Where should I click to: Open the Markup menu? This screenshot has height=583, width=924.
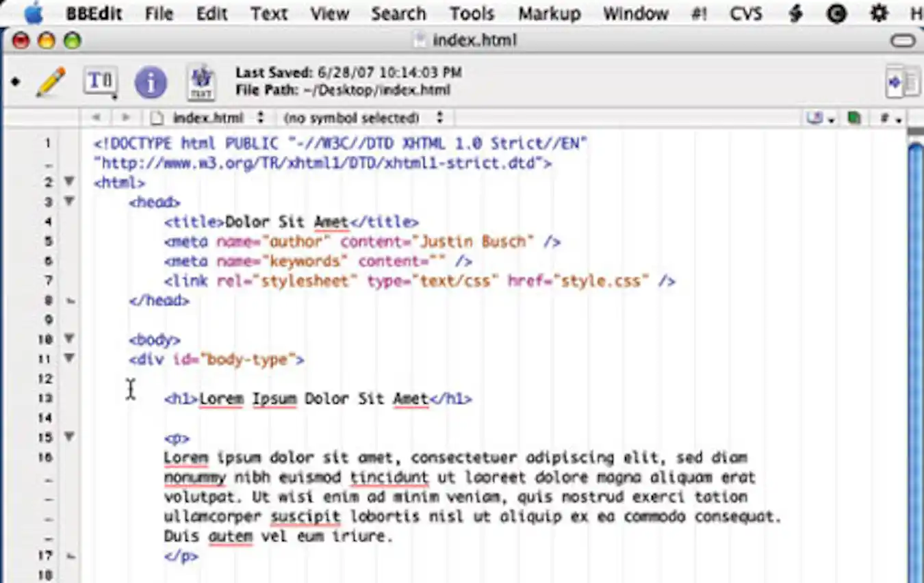tap(549, 12)
